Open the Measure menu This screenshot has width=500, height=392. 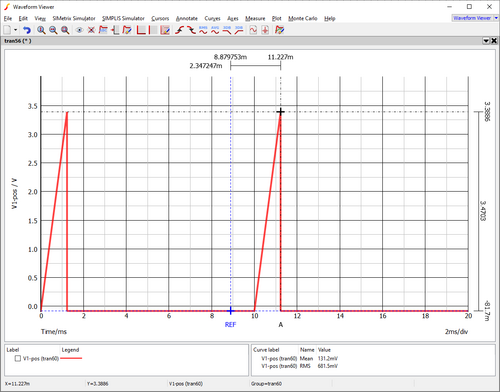pyautogui.click(x=255, y=18)
